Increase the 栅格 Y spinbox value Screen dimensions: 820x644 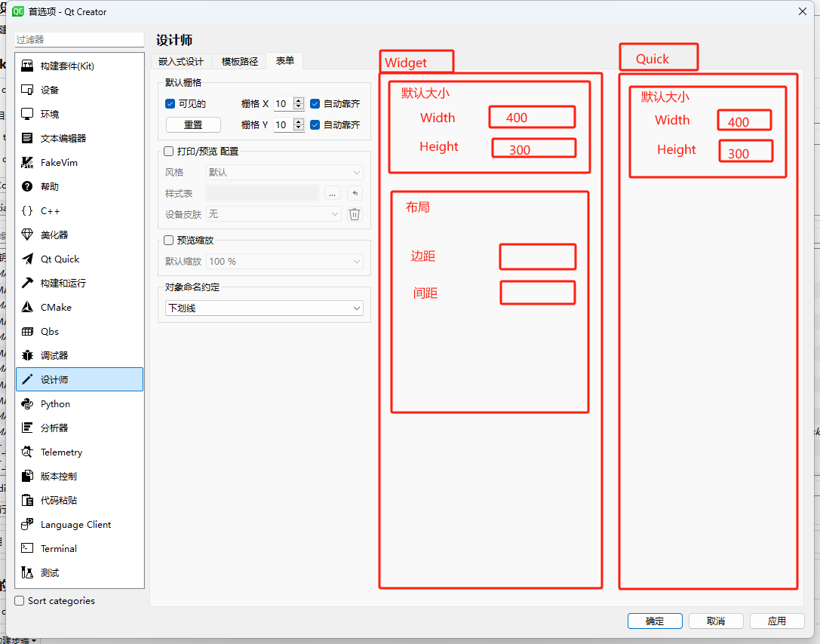299,121
